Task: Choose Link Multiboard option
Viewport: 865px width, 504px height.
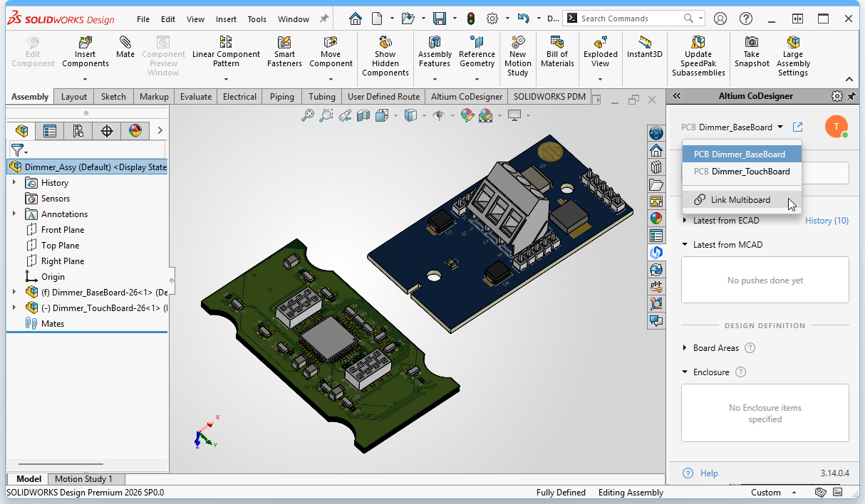Action: pyautogui.click(x=740, y=200)
